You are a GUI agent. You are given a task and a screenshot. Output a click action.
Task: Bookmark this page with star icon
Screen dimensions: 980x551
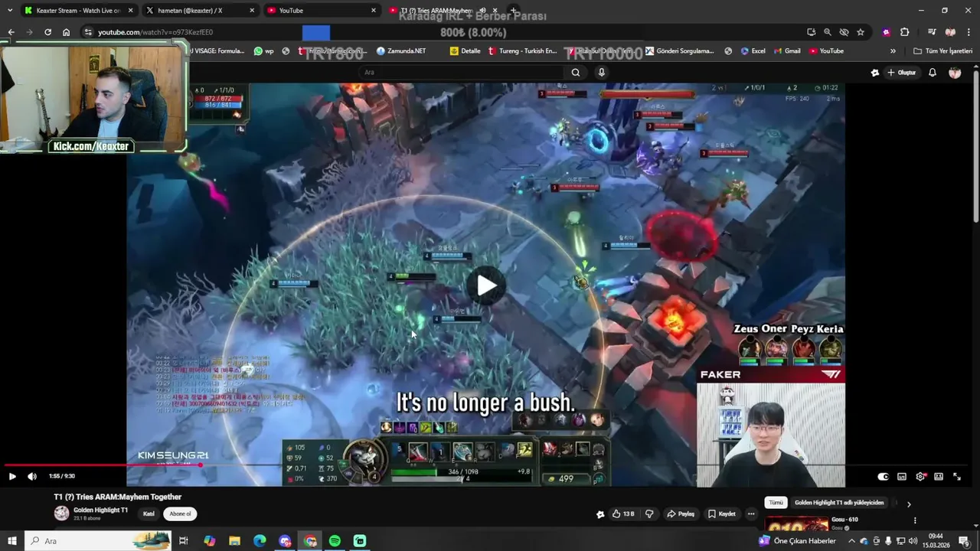[861, 32]
